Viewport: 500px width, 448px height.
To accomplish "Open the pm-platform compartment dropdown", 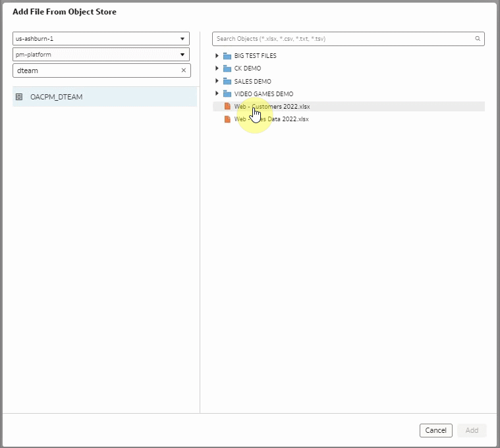I will point(101,55).
